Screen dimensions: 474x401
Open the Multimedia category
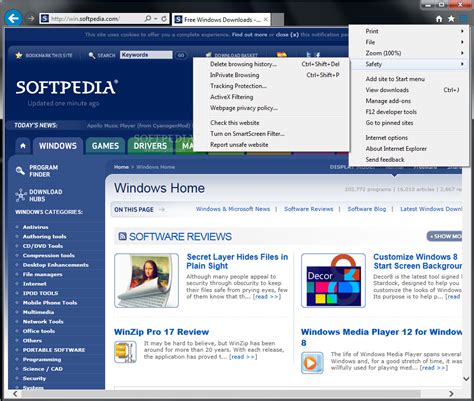click(x=38, y=312)
